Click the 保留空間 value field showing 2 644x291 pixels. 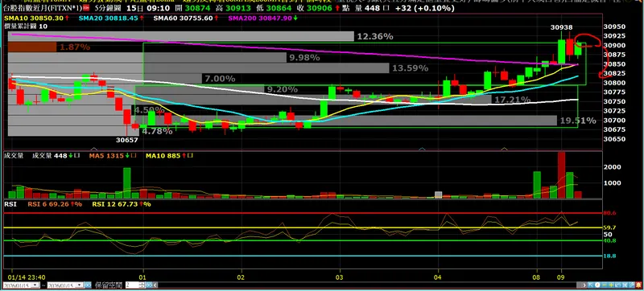(132, 285)
